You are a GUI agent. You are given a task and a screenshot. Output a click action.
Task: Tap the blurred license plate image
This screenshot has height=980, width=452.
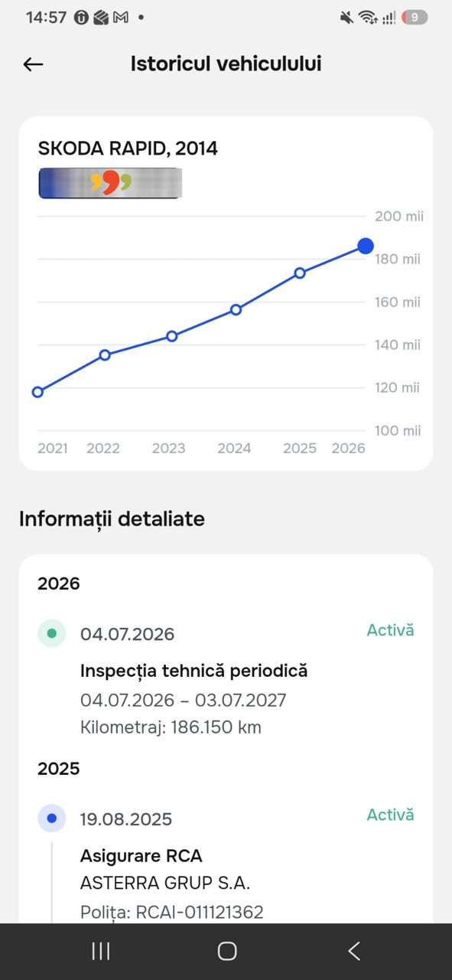click(x=110, y=183)
